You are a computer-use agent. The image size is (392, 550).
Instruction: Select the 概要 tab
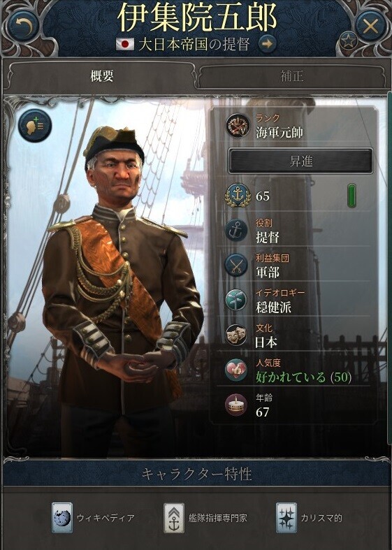coord(102,76)
